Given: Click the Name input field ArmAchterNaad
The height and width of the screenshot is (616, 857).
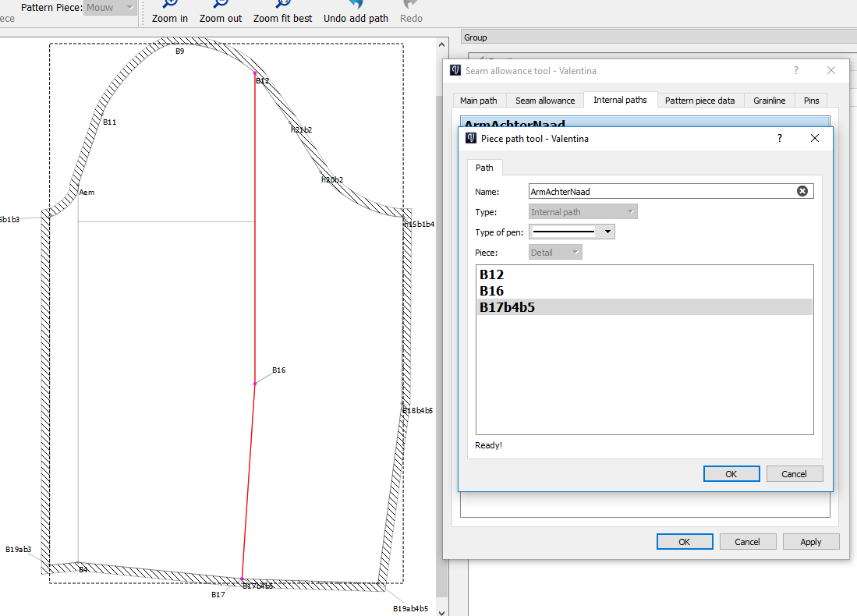Looking at the screenshot, I should (x=659, y=191).
